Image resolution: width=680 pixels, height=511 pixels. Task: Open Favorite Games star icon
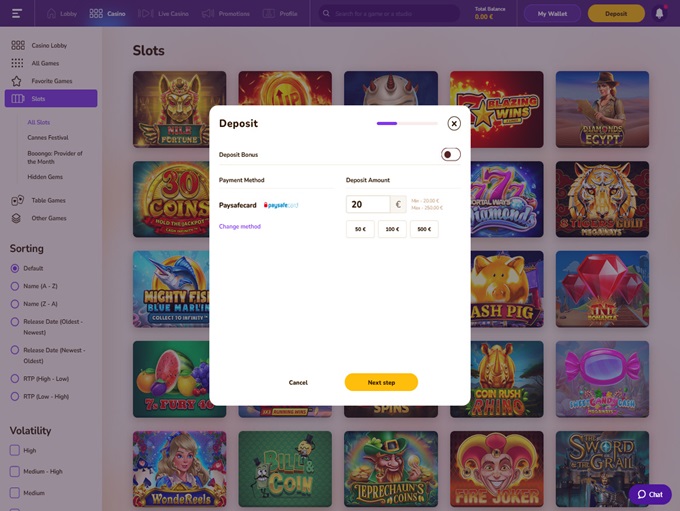[17, 81]
